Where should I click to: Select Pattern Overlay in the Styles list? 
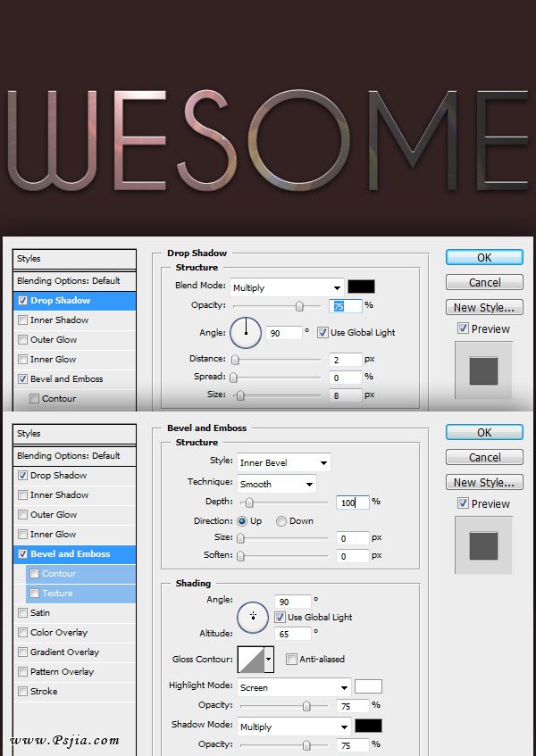coord(62,672)
